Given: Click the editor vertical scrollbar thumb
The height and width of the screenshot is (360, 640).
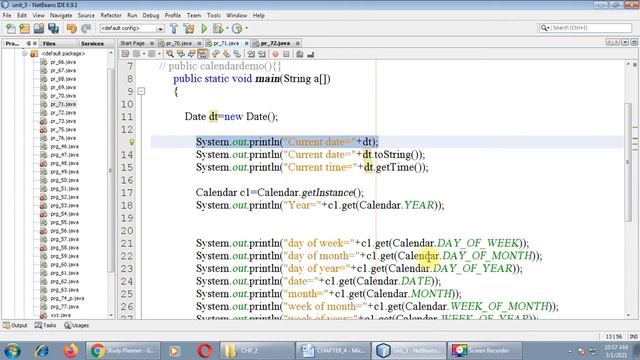Looking at the screenshot, I should click(628, 162).
